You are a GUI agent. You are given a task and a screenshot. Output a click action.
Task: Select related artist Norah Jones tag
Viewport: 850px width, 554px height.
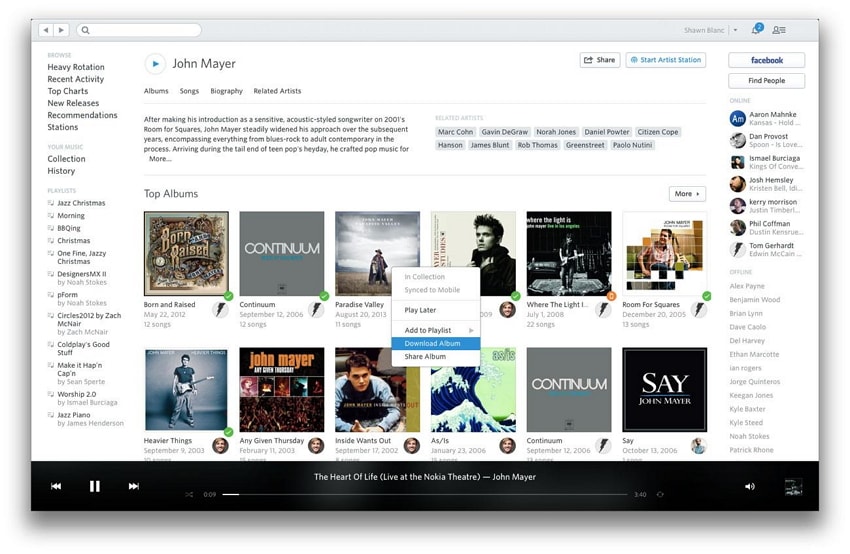[556, 132]
